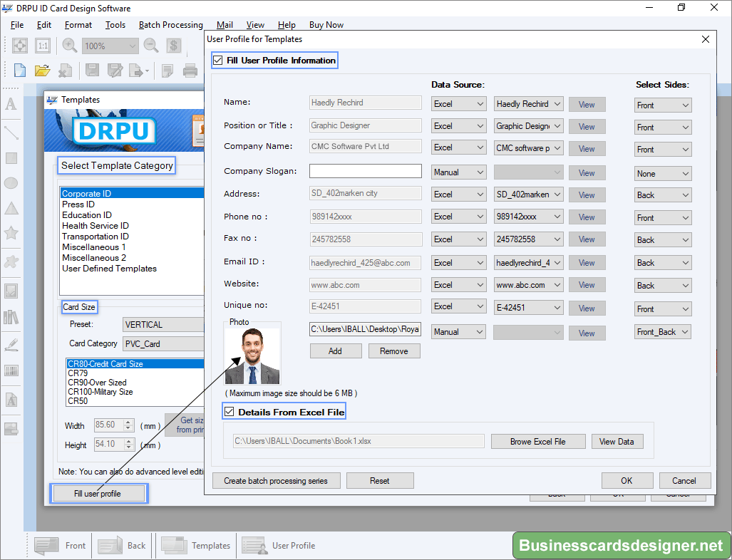Image resolution: width=732 pixels, height=560 pixels.
Task: Select the Rectangle shape tool
Action: click(11, 158)
